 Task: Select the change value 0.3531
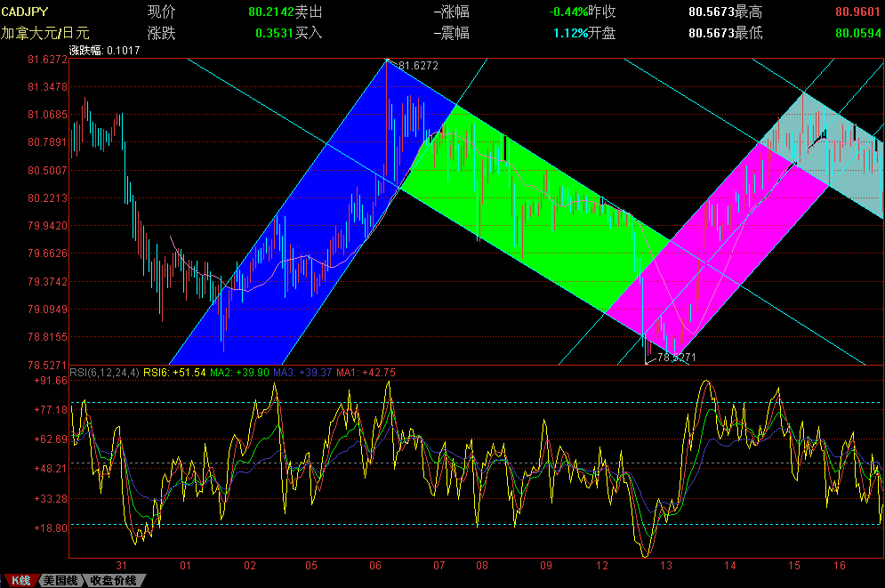point(274,33)
